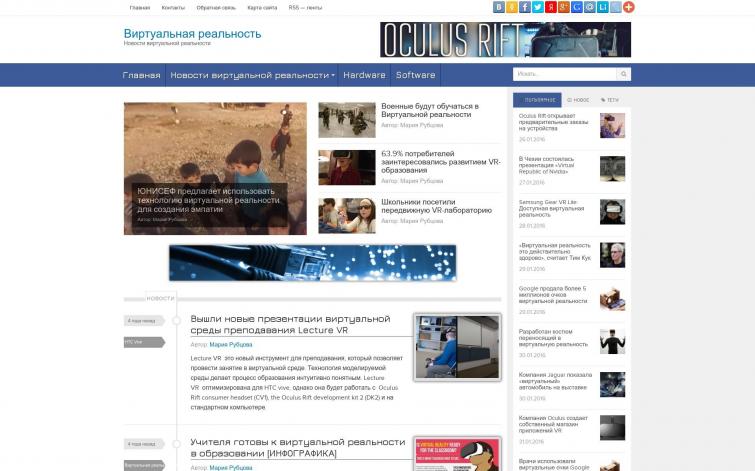Click the soldiers training thumbnail
The image size is (755, 471).
347,120
